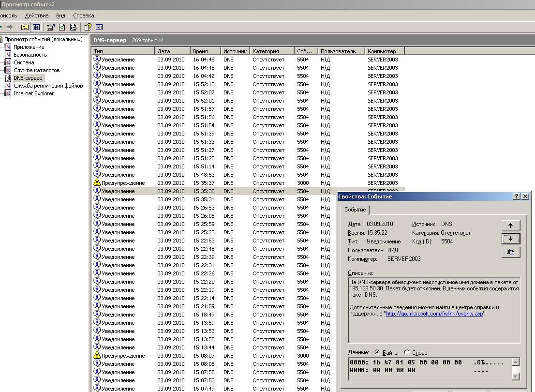Select the Событие tab in the properties dialog

(355, 210)
